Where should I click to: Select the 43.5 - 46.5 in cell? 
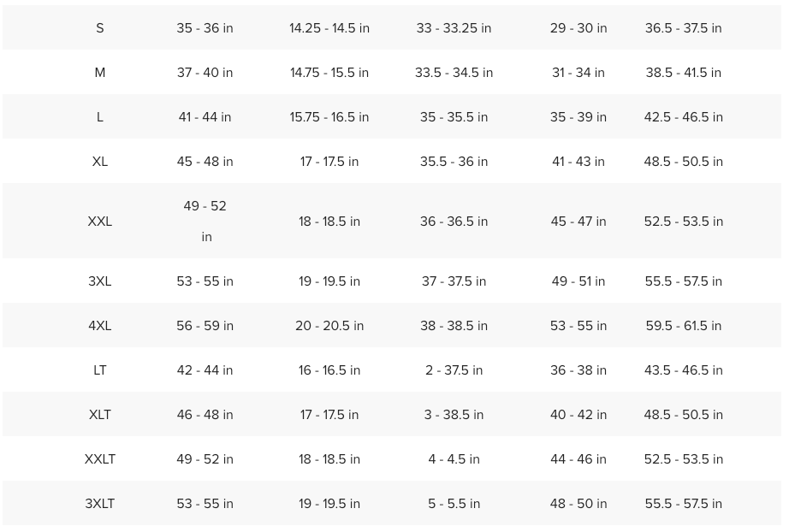[x=684, y=370]
